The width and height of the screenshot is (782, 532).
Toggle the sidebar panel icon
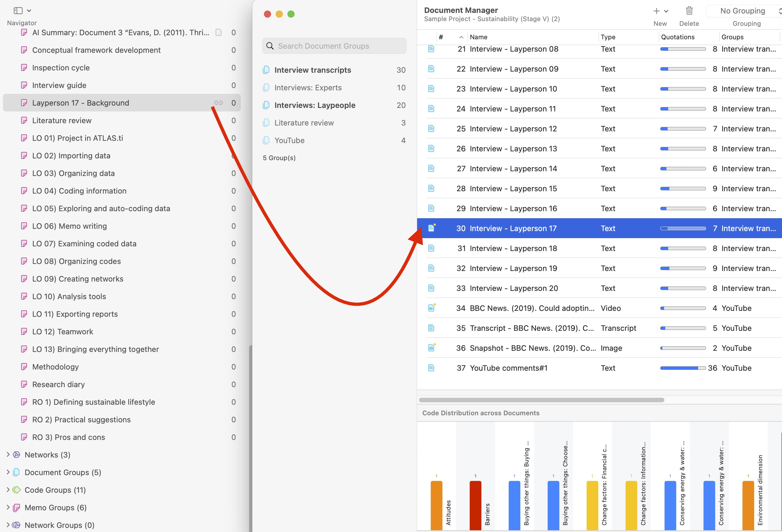(x=18, y=11)
